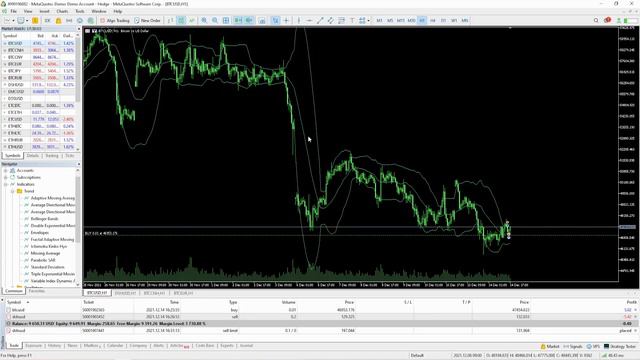
Task: Switch to Details tab in Market Watch
Action: [32, 156]
